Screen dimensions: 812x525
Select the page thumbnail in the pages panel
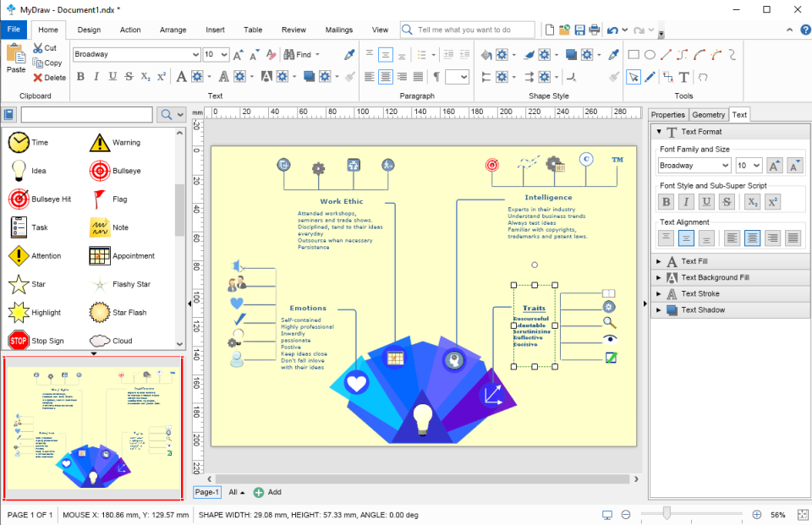93,425
